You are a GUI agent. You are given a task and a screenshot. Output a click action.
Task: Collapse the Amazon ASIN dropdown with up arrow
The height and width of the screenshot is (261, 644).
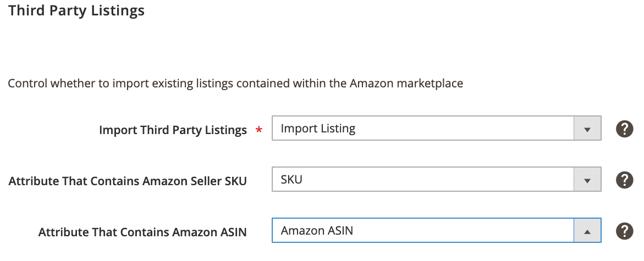tap(587, 231)
